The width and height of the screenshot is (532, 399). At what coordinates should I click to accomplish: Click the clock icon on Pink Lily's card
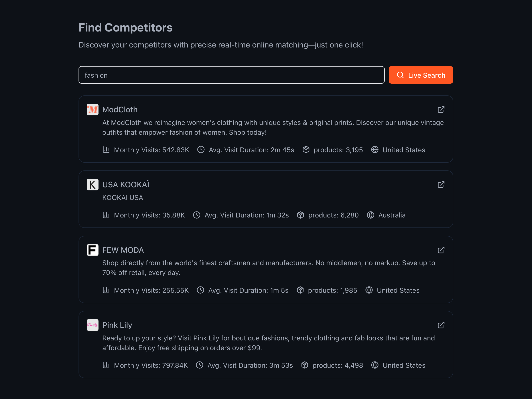200,365
